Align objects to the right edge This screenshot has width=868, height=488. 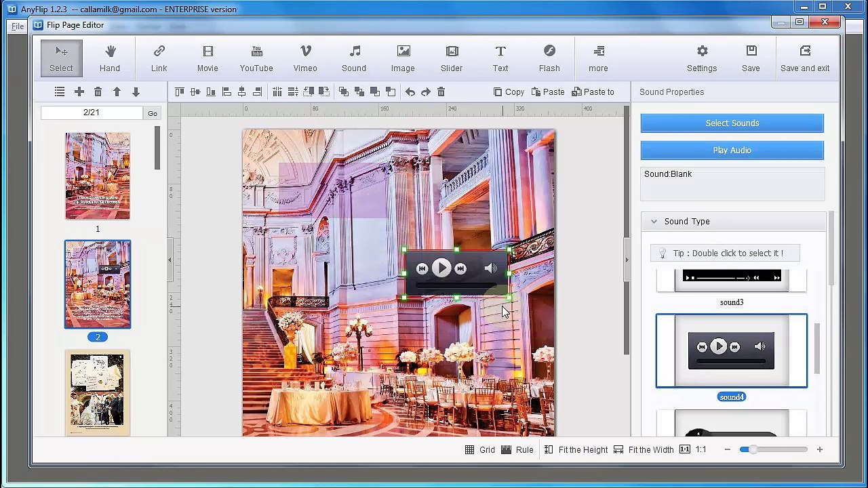coord(258,91)
